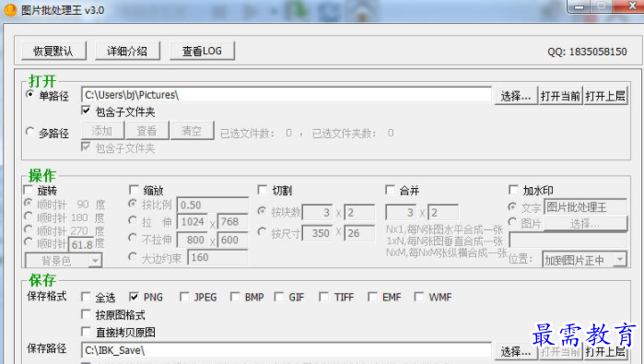
Task: Check the BMP save format
Action: (235, 297)
